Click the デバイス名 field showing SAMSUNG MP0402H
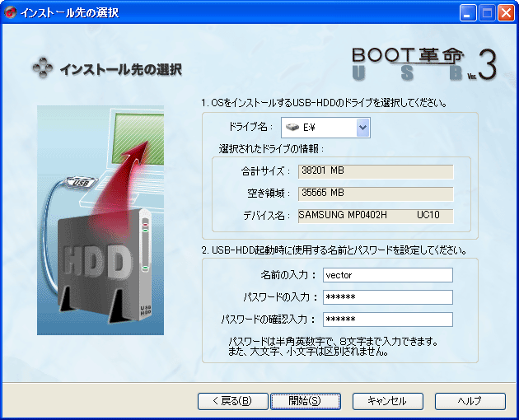This screenshot has height=420, width=519. click(x=376, y=216)
